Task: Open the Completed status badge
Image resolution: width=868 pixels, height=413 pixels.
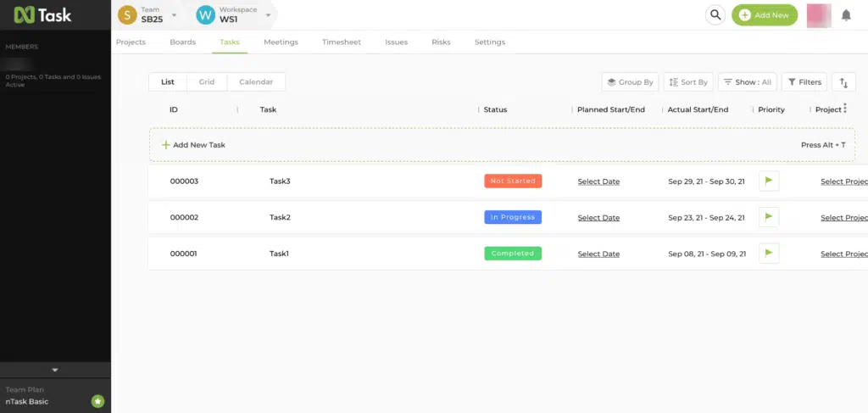Action: [x=513, y=253]
